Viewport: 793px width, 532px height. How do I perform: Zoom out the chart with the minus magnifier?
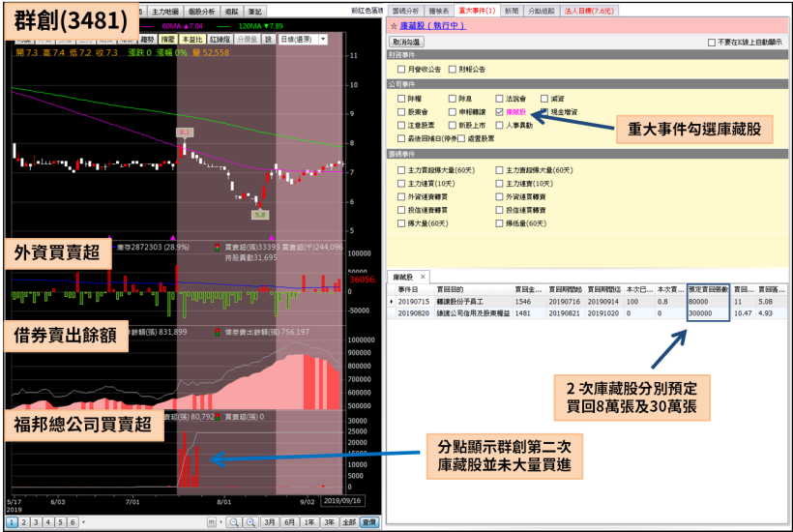pyautogui.click(x=234, y=522)
